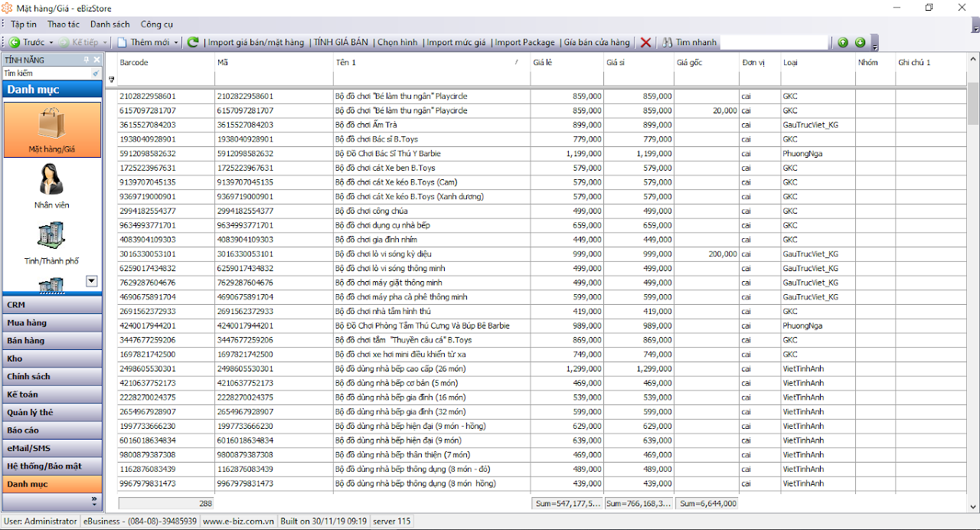Click the Sum=6,644,000 footer total
Screen dimensions: 980x530
(707, 503)
